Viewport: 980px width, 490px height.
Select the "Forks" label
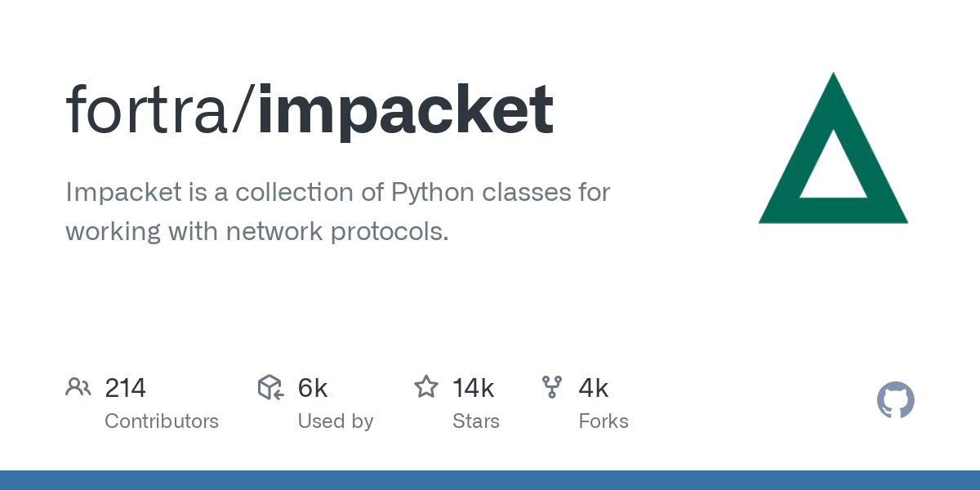click(604, 421)
